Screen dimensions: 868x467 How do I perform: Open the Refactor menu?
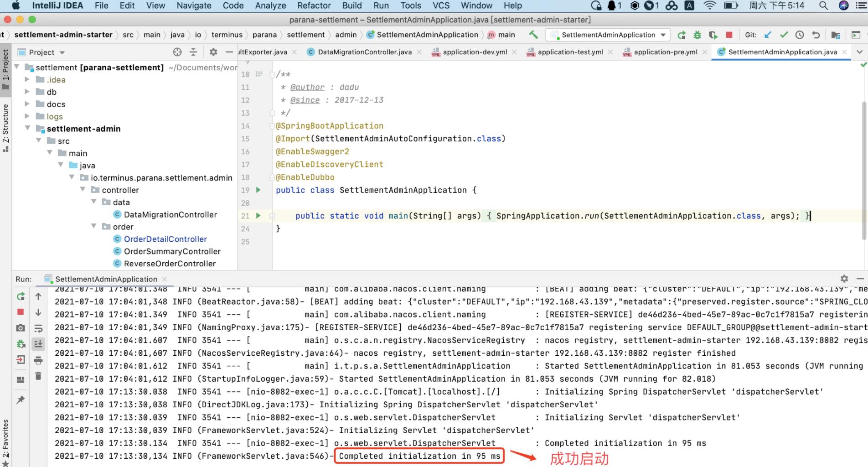[x=314, y=5]
